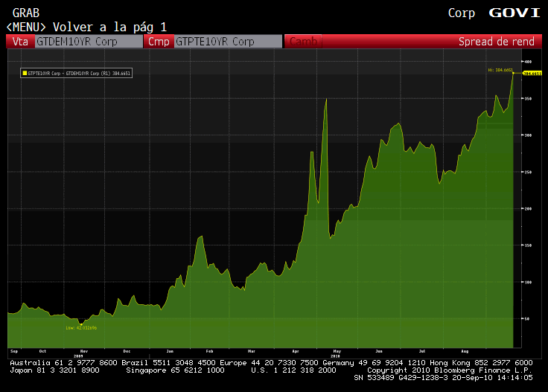Viewport: 548px width, 392px height.
Task: Click the 350 axis value
Action: [528, 99]
